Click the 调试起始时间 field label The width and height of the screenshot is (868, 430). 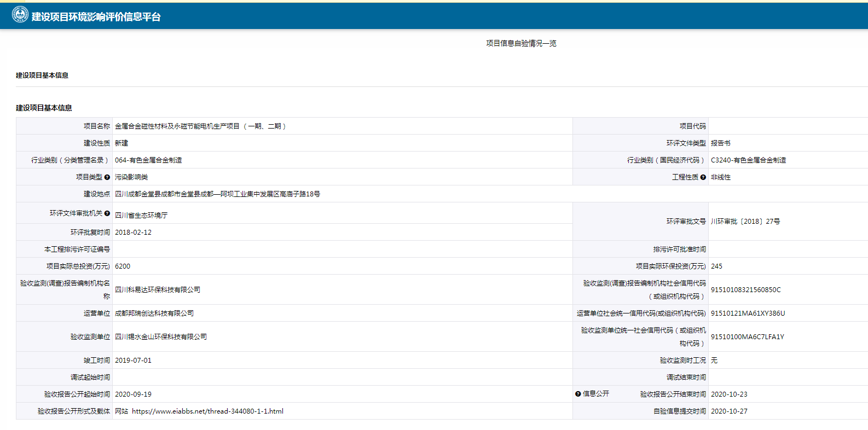pos(90,377)
